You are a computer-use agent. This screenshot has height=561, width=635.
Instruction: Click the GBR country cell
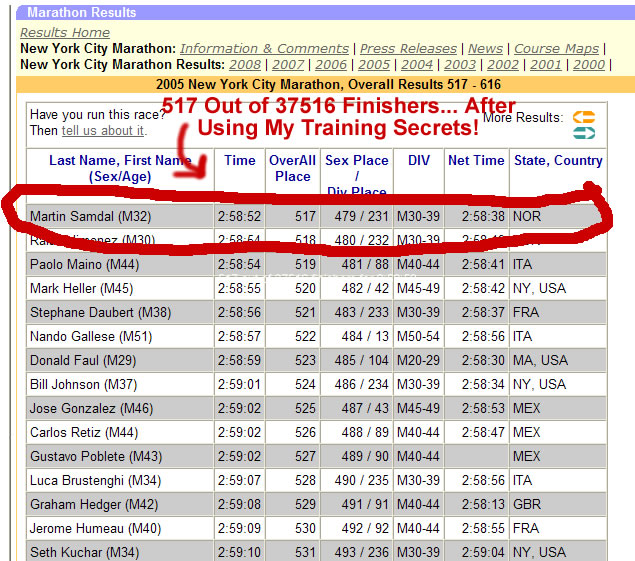558,504
